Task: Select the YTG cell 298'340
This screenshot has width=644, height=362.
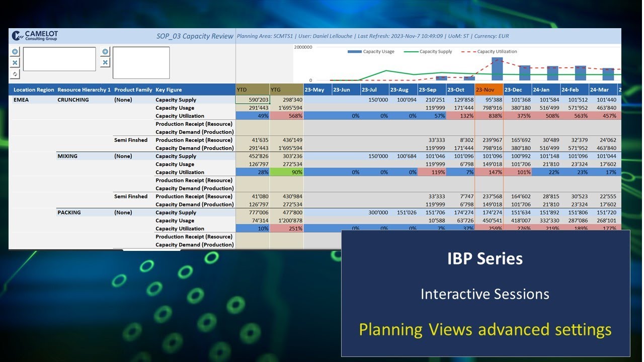Action: [286, 100]
